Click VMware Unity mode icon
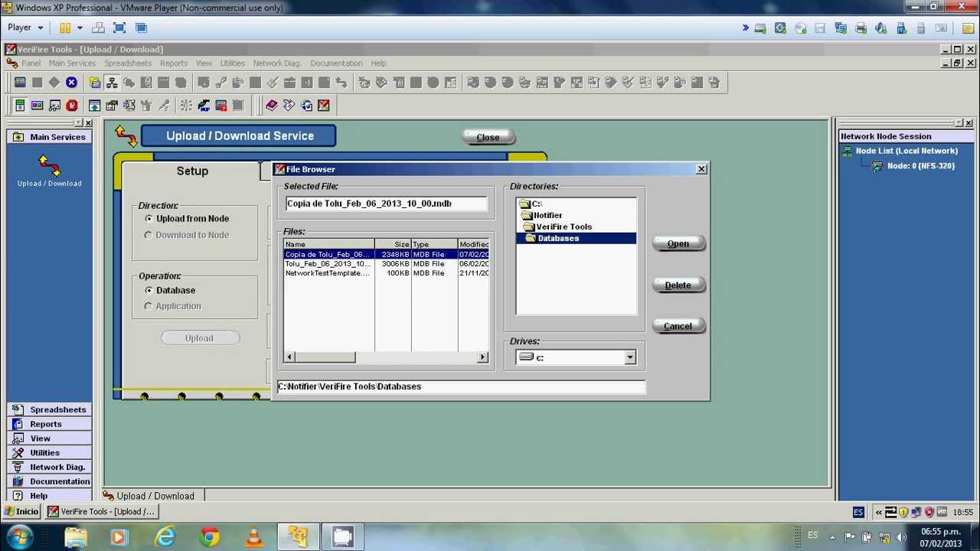 (x=141, y=28)
